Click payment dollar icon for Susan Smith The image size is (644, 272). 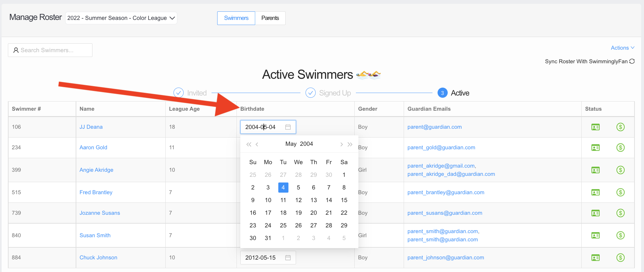tap(621, 236)
